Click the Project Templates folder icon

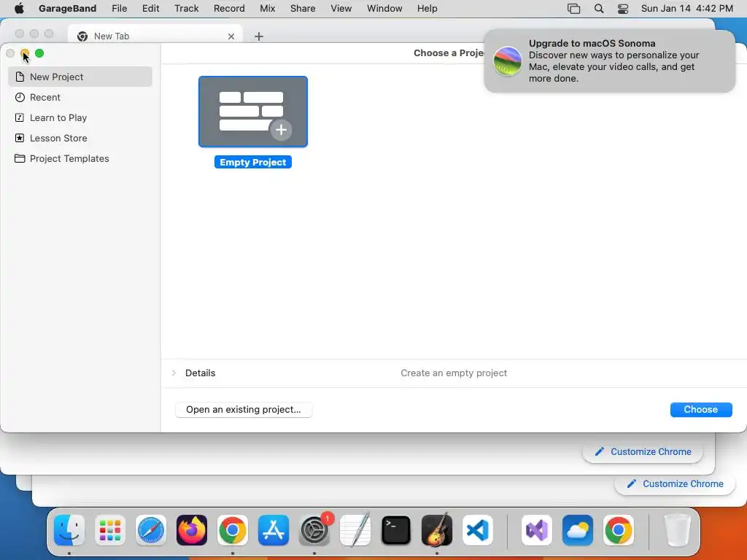coord(20,158)
